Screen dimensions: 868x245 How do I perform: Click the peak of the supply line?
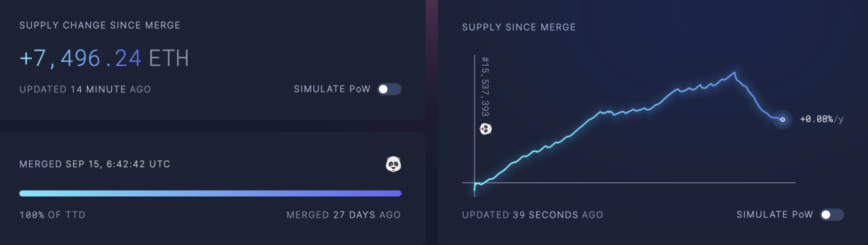coord(734,73)
